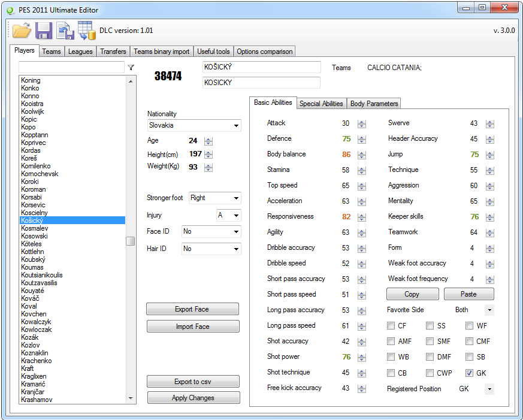
Task: Enable the WF position checkbox
Action: pyautogui.click(x=469, y=325)
